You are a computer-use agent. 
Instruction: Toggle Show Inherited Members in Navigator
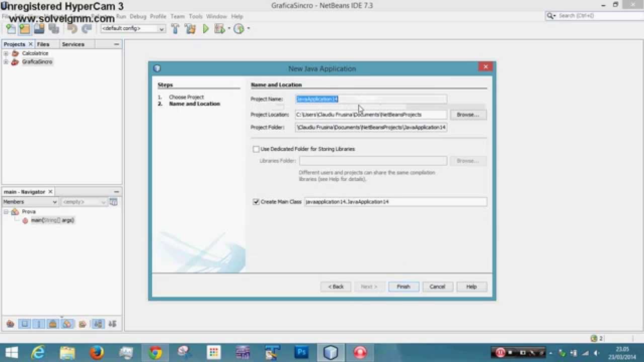(x=10, y=324)
